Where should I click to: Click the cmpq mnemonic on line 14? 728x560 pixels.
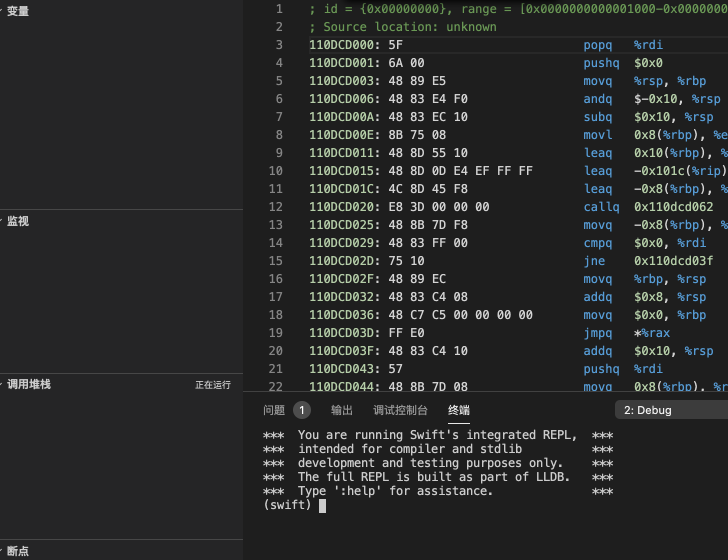pyautogui.click(x=597, y=242)
